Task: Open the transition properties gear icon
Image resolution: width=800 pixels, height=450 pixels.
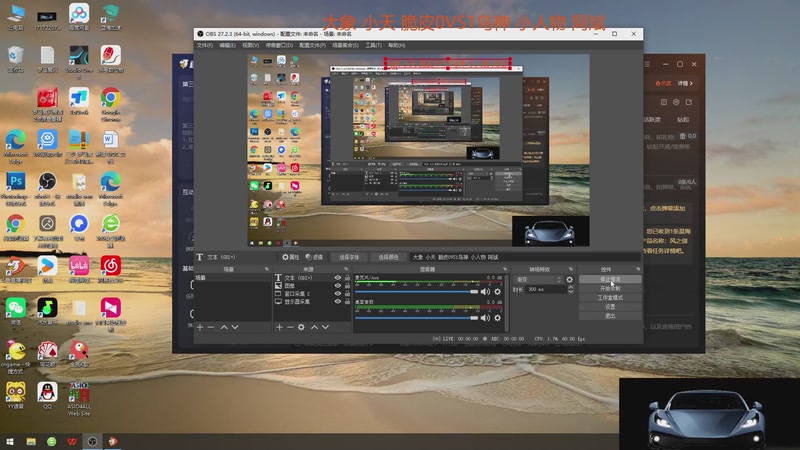Action: (569, 280)
